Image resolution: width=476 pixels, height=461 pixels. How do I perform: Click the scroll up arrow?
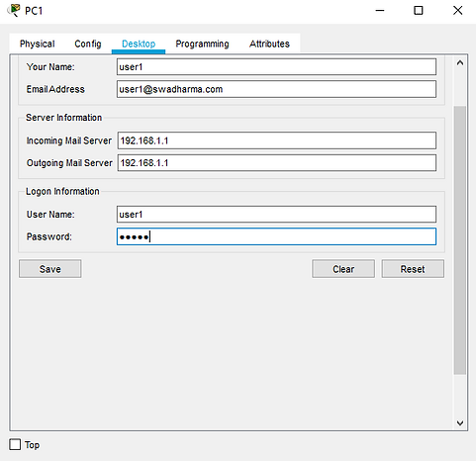pos(460,62)
